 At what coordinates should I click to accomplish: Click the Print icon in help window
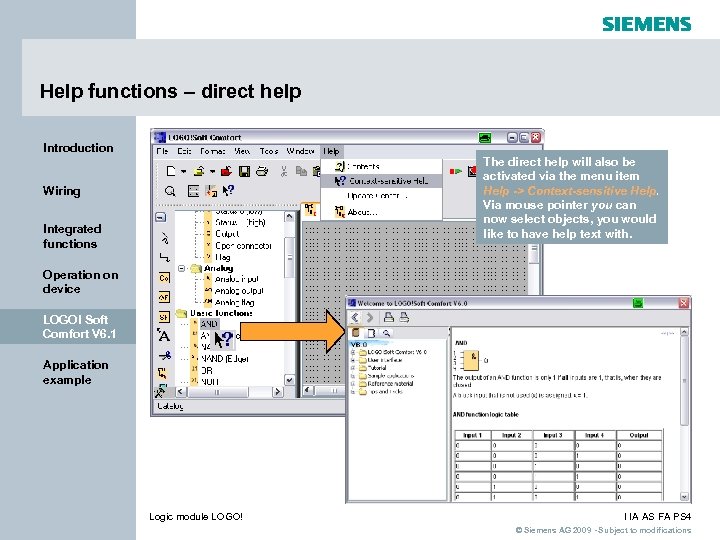click(x=388, y=317)
